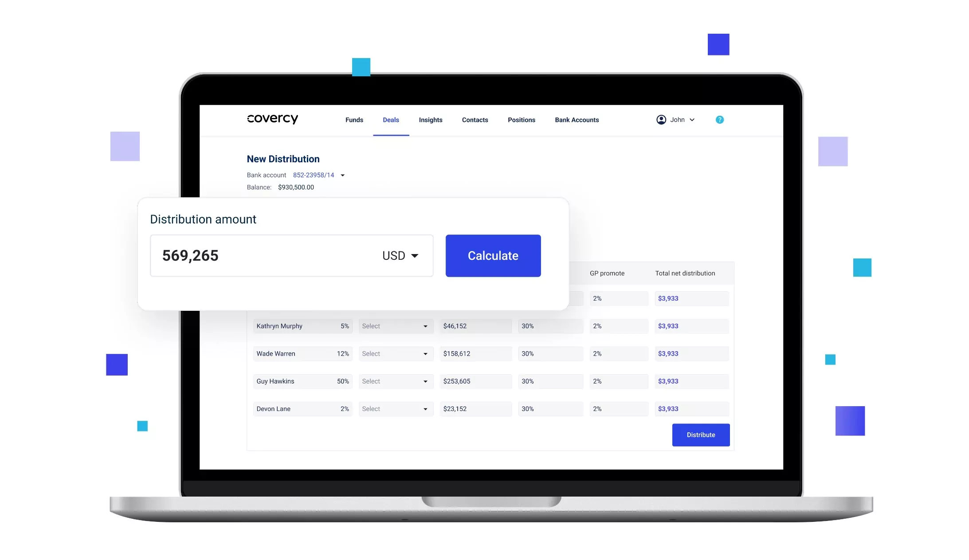Click the USD currency dropdown arrow

tap(415, 255)
